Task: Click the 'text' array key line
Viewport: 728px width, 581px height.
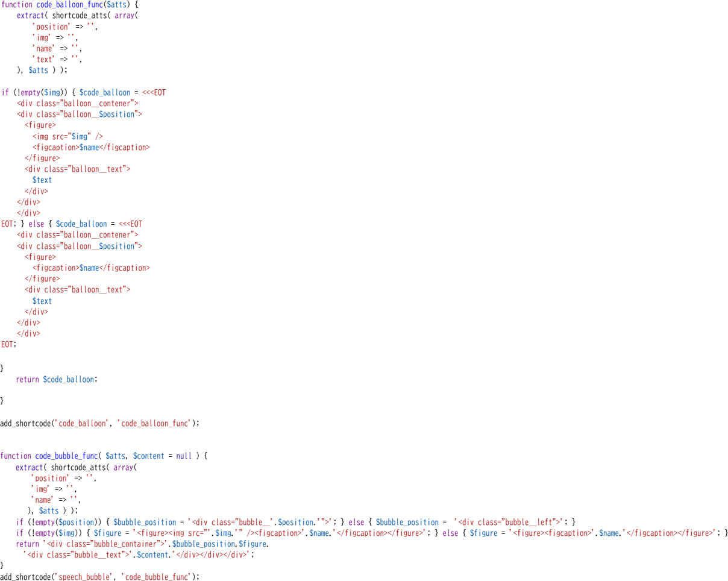Action: (x=57, y=60)
